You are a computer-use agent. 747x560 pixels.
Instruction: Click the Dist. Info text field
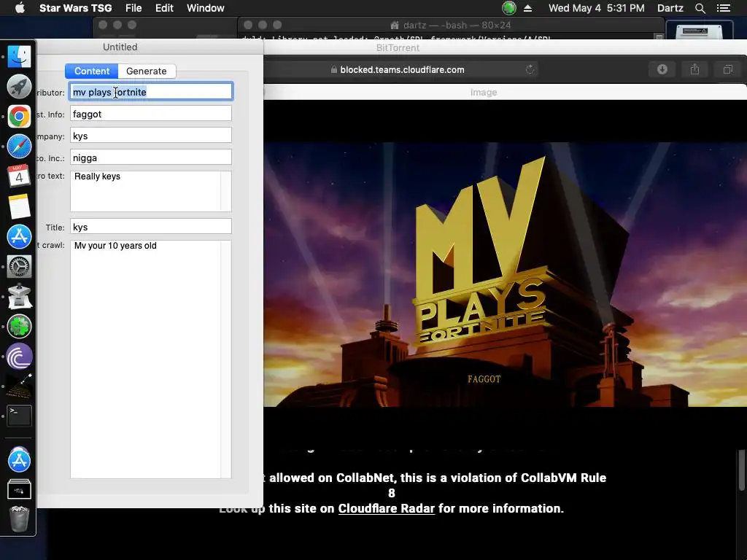point(151,113)
